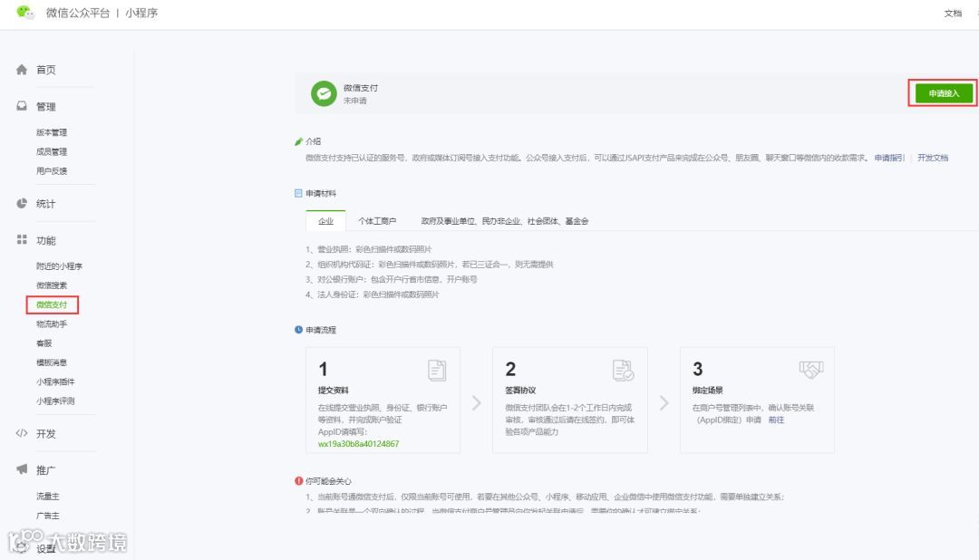Click the WeChat logo in header
This screenshot has width=979, height=560.
click(x=25, y=12)
